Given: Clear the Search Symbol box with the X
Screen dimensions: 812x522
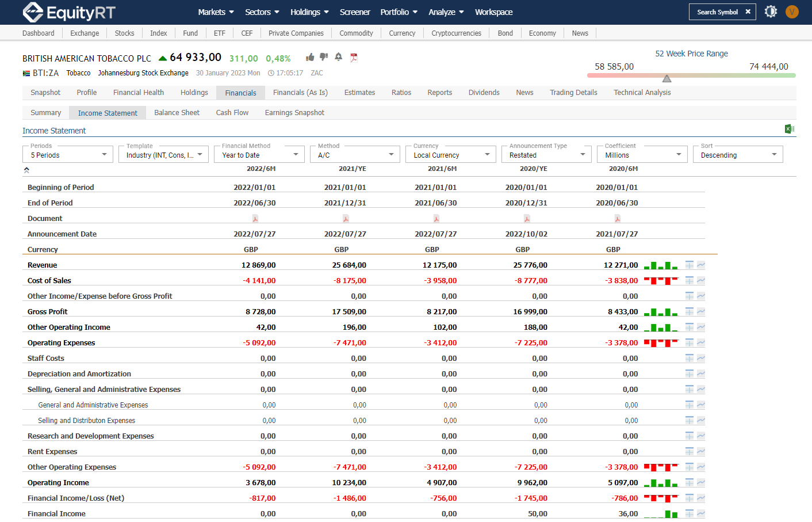Looking at the screenshot, I should (x=748, y=12).
